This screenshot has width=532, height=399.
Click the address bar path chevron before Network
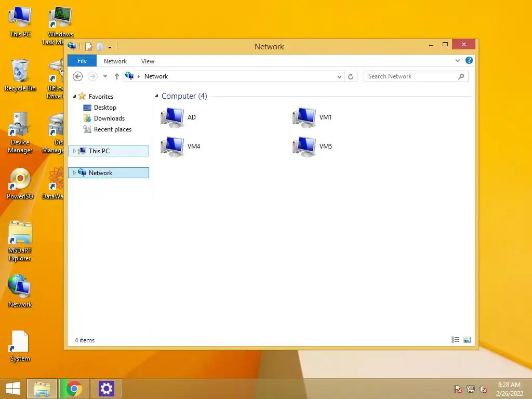coord(138,77)
